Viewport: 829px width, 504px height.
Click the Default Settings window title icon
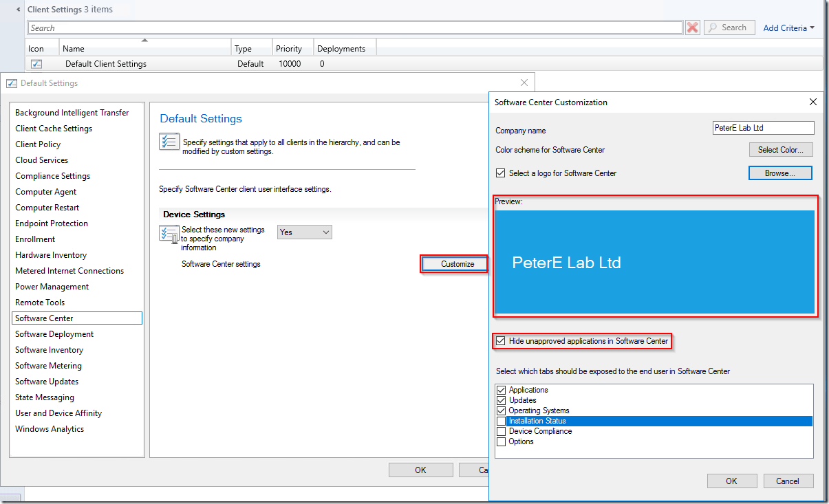(x=12, y=83)
